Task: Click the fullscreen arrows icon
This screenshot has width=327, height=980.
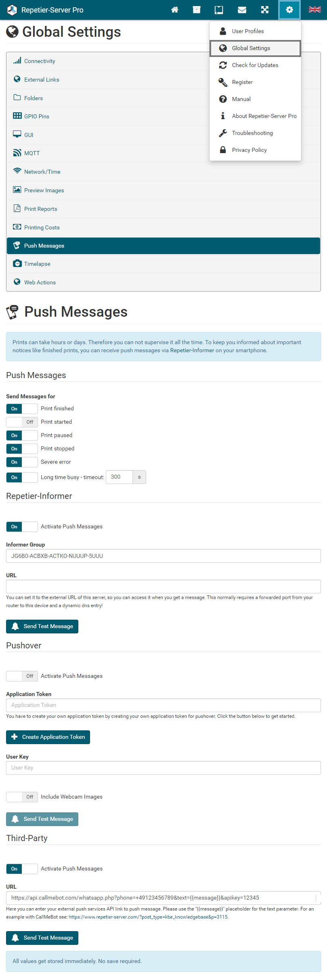Action: [x=265, y=10]
